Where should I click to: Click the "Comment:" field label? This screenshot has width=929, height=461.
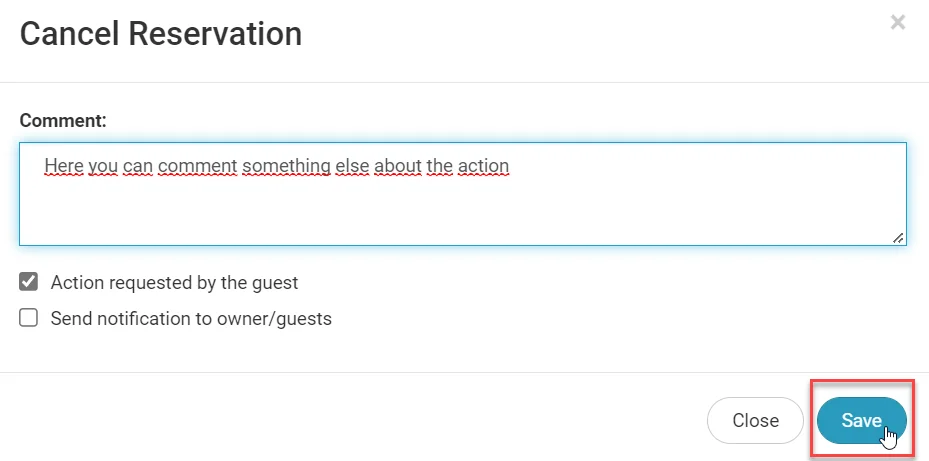(x=63, y=120)
